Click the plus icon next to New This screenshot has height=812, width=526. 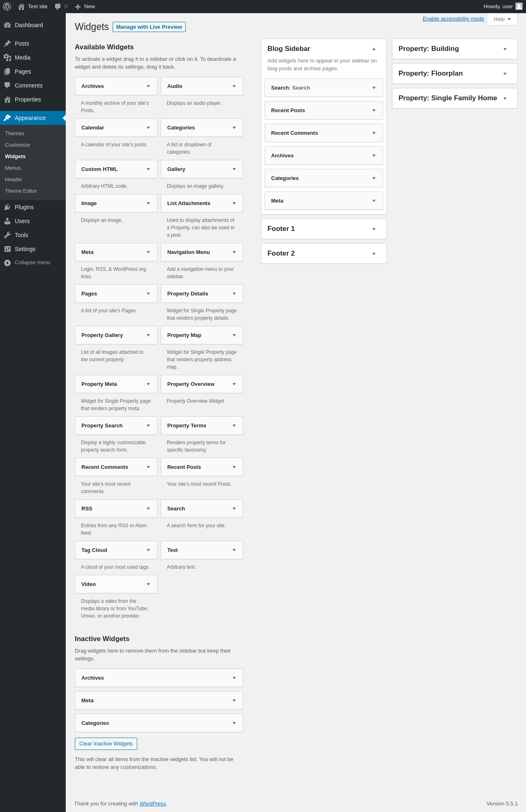(x=78, y=7)
